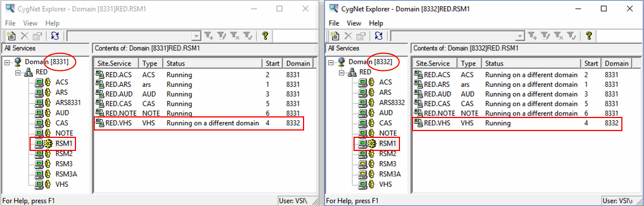Click the Refresh icon in the Domain [8331] window toolbar
This screenshot has height=206, width=644.
pyautogui.click(x=54, y=36)
